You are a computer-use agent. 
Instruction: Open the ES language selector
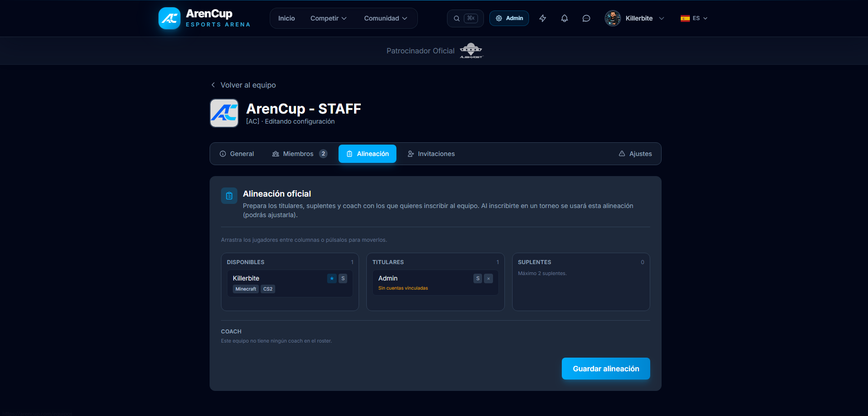point(694,18)
